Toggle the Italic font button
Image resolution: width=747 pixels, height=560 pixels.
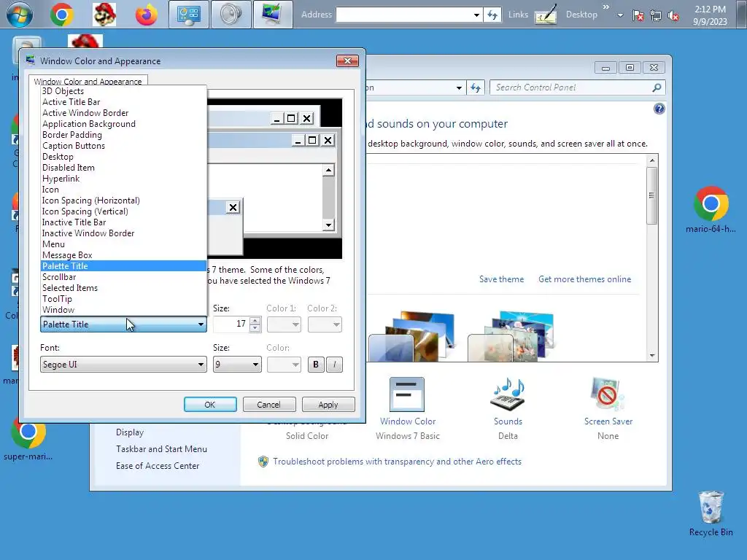pos(334,365)
